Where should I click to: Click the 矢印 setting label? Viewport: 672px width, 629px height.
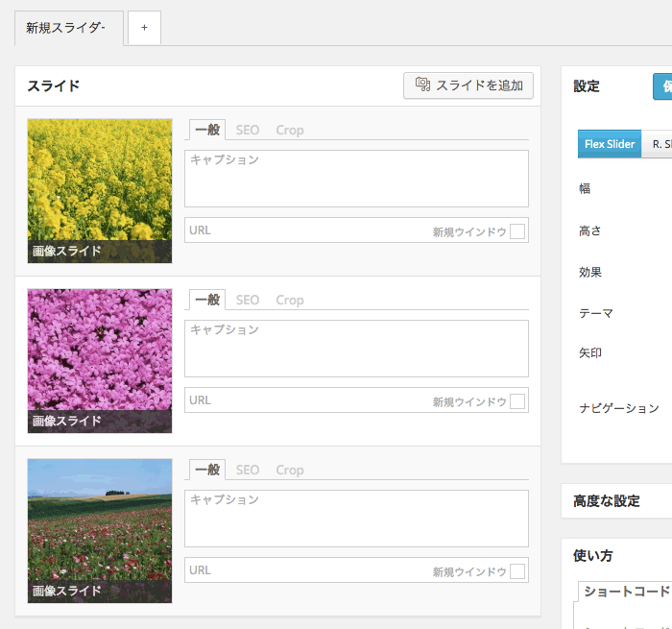[x=590, y=352]
